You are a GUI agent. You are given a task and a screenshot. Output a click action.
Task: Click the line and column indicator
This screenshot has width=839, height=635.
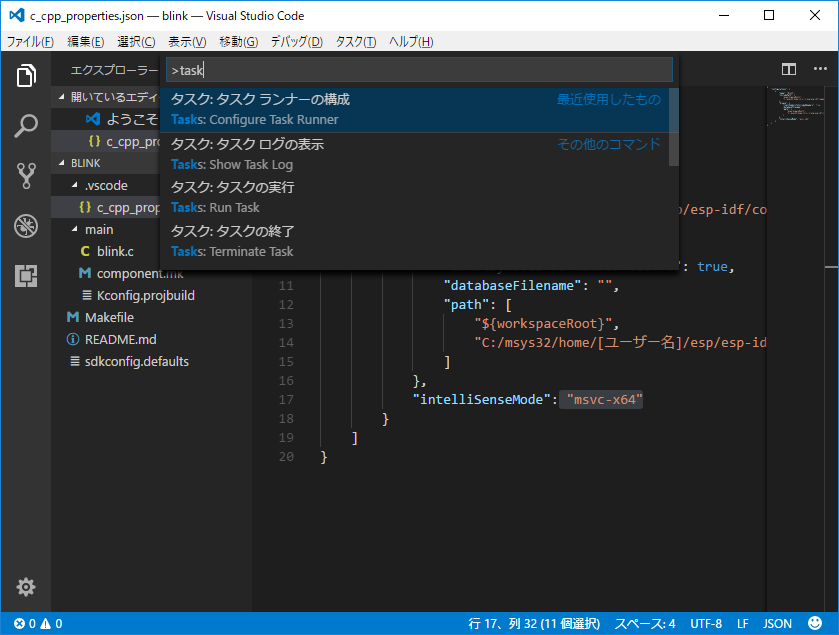(x=534, y=624)
